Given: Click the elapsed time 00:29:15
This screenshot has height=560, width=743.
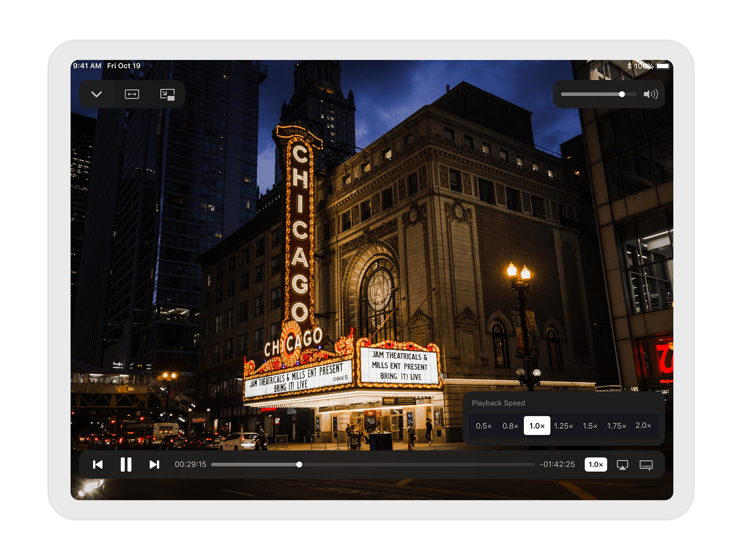Looking at the screenshot, I should pyautogui.click(x=190, y=464).
